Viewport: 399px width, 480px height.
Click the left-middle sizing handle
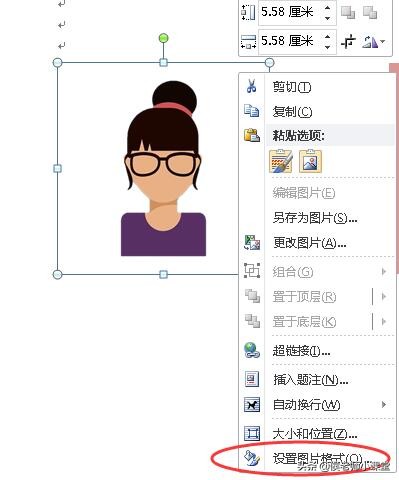pyautogui.click(x=57, y=168)
